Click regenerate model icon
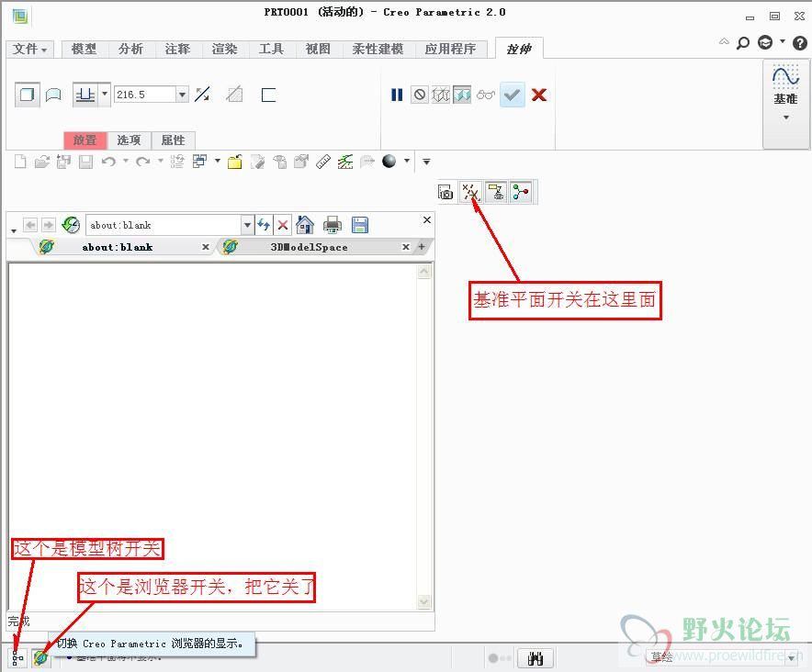 click(x=177, y=162)
